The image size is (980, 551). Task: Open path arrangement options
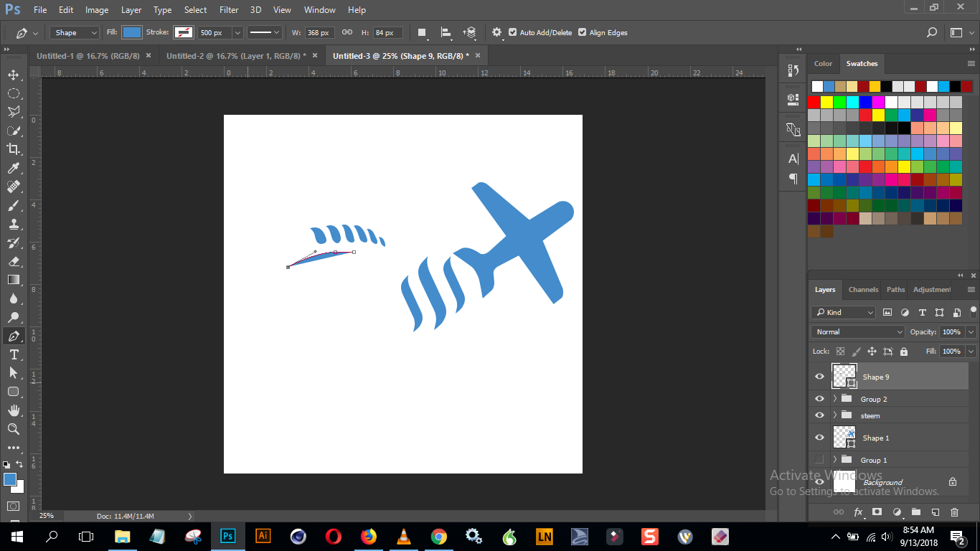tap(470, 32)
